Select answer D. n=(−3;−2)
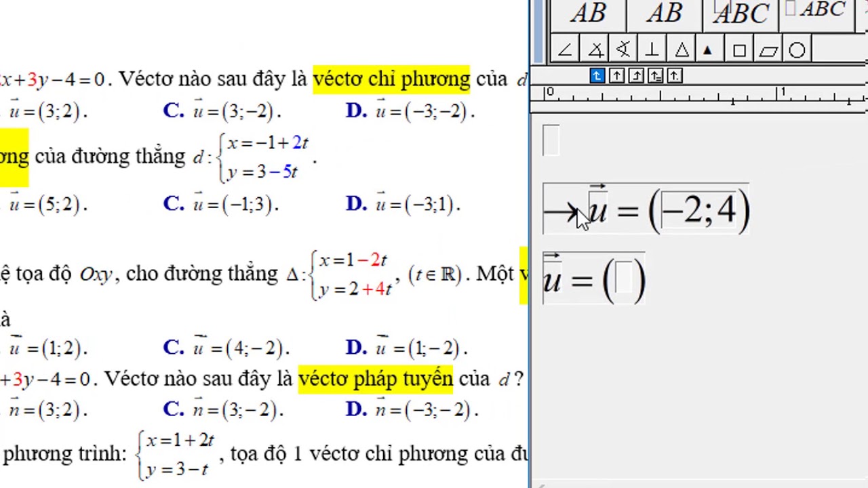The height and width of the screenshot is (488, 868). click(412, 409)
